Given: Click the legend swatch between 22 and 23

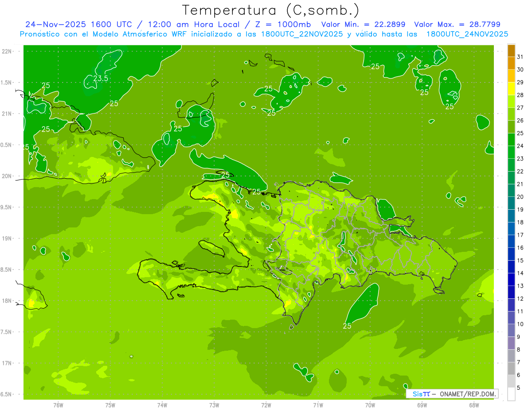Looking at the screenshot, I should pyautogui.click(x=511, y=165).
